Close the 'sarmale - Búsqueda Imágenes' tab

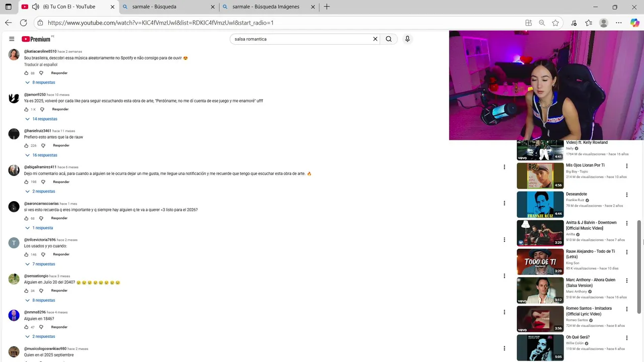pos(313,7)
